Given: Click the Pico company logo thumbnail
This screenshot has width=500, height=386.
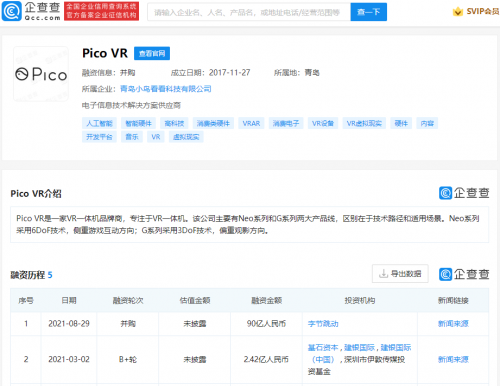Looking at the screenshot, I should [41, 74].
